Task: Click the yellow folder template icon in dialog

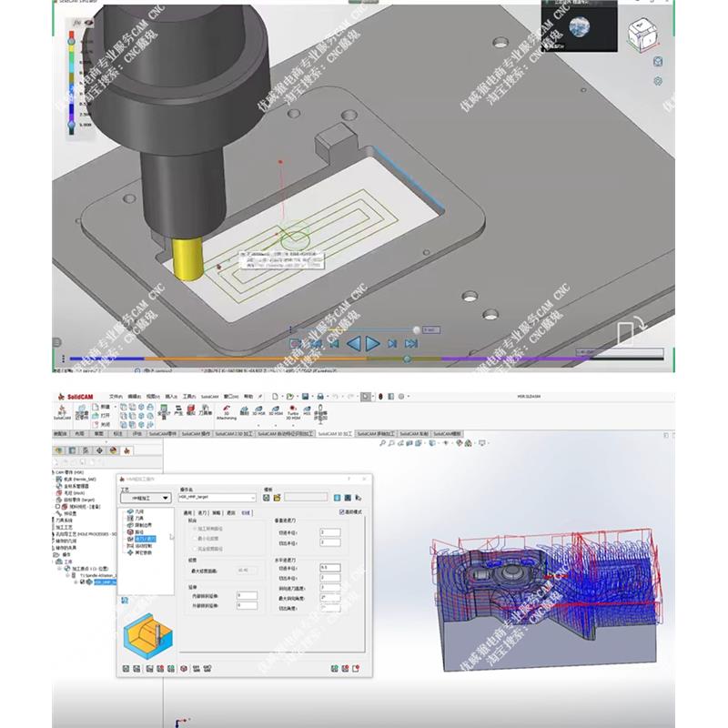Action: tap(278, 498)
